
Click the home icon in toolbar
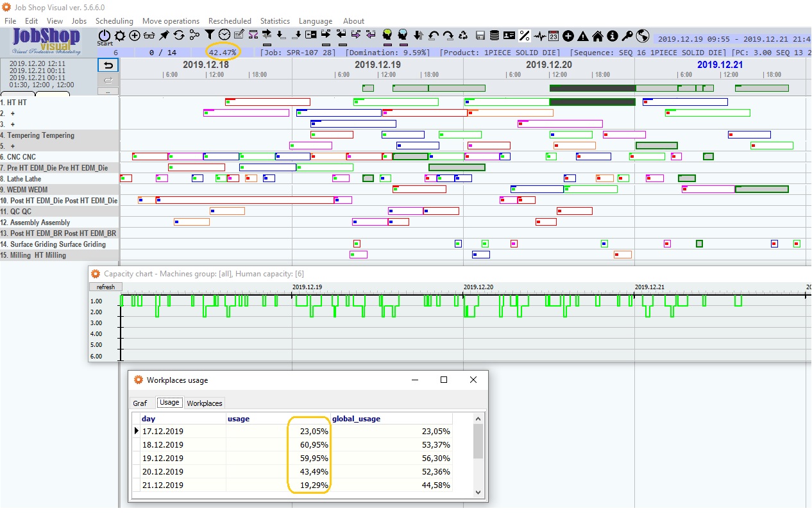click(x=597, y=36)
